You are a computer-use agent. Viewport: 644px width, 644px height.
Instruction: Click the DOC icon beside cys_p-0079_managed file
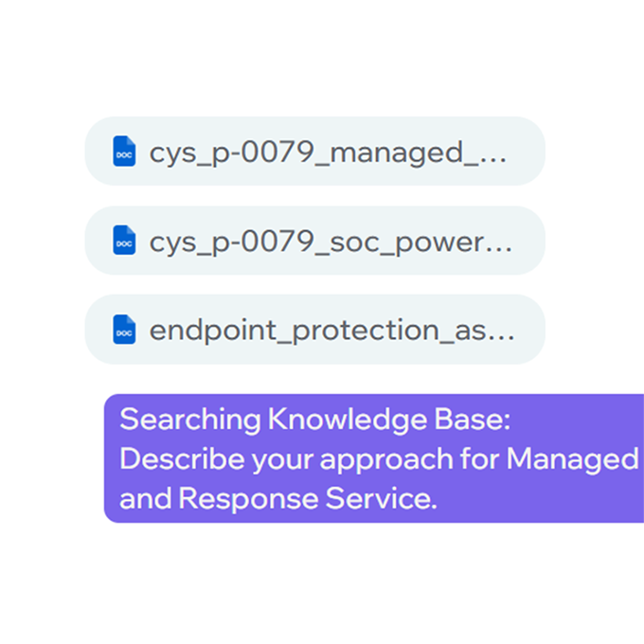coord(124,152)
